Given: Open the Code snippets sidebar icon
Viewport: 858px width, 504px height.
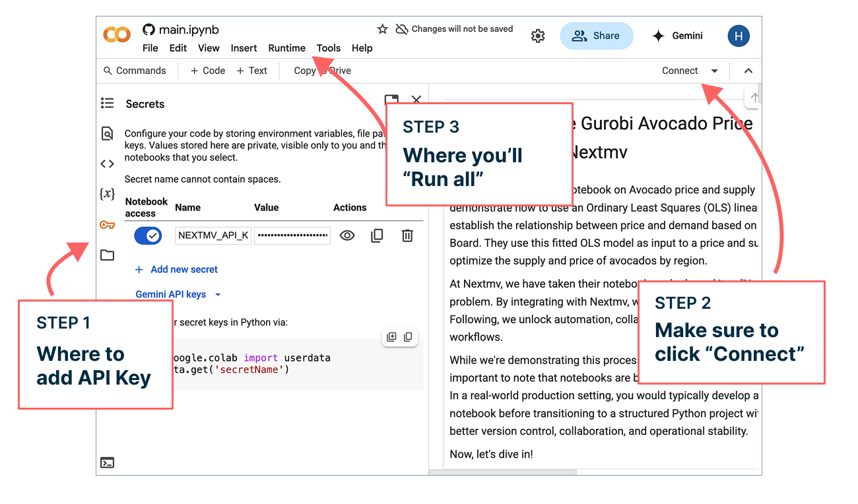Looking at the screenshot, I should coord(107,164).
